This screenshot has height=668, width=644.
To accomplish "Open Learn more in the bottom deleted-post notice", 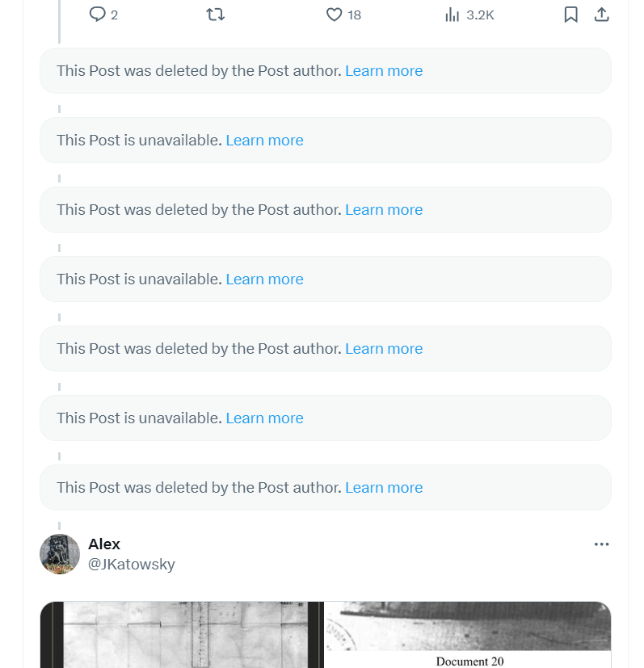I will click(384, 488).
